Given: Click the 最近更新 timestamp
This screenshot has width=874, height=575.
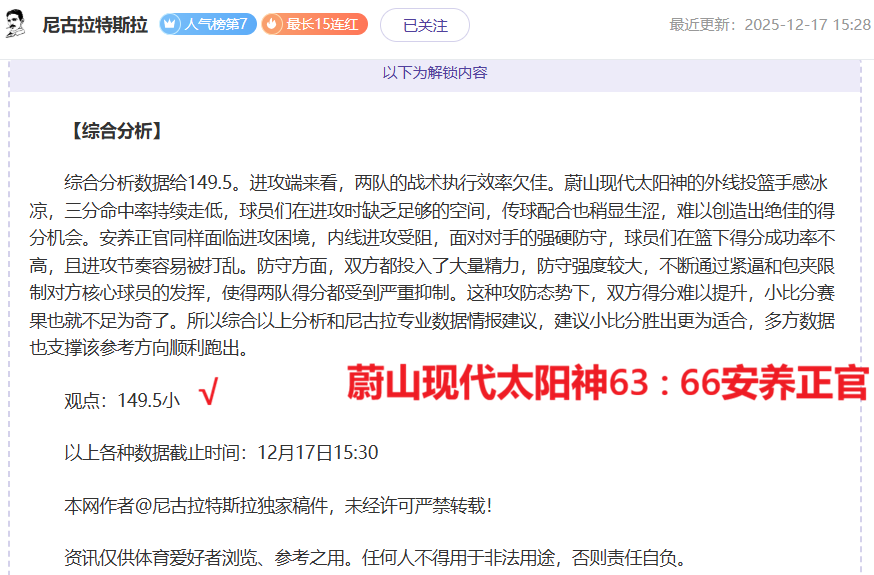Looking at the screenshot, I should point(769,25).
